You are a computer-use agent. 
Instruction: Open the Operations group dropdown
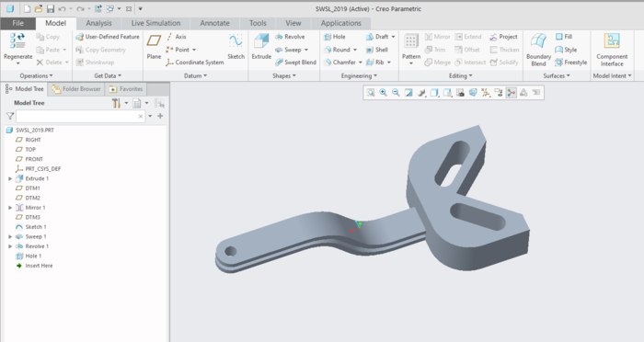(36, 76)
